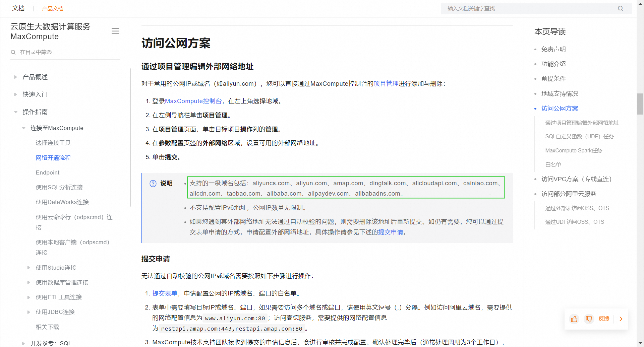Viewport: 644px width, 347px height.
Task: Click the 云原生大数据计算服务 MaxCompute title
Action: 51,31
